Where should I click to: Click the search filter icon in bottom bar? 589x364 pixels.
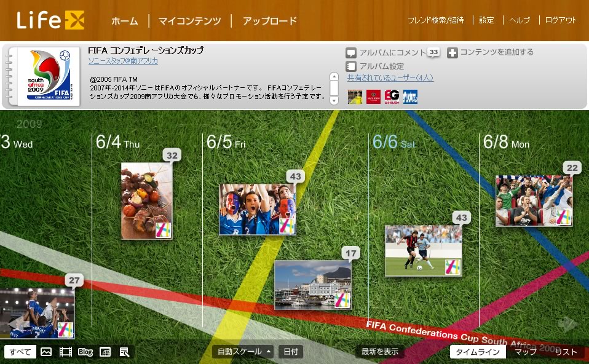[x=124, y=352]
